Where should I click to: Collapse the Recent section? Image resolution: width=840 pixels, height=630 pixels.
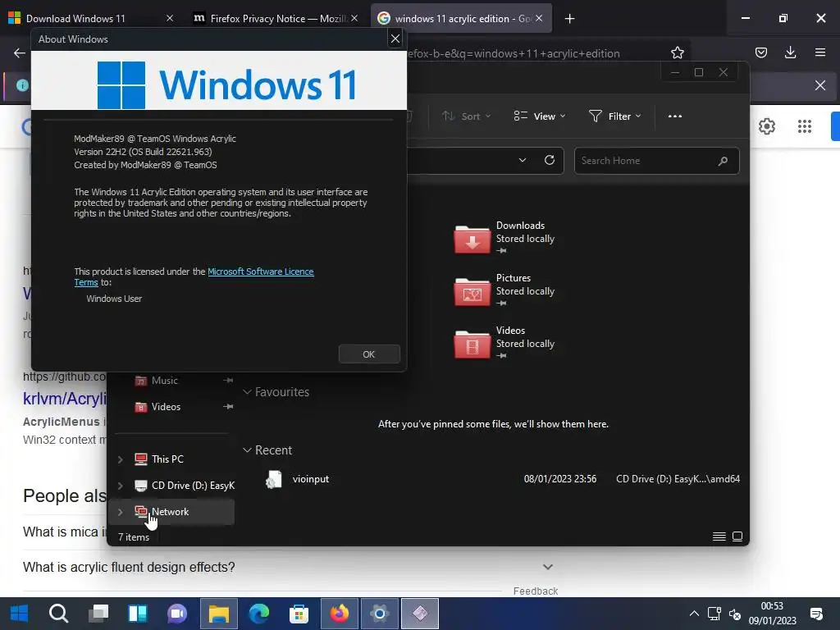pyautogui.click(x=248, y=450)
